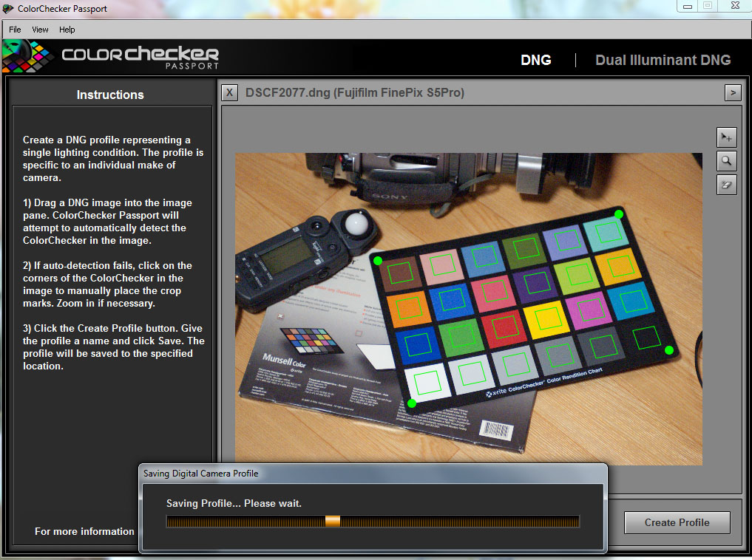This screenshot has height=560, width=752.
Task: Click the ColorChecker Passport title bar icon
Action: tap(8, 9)
